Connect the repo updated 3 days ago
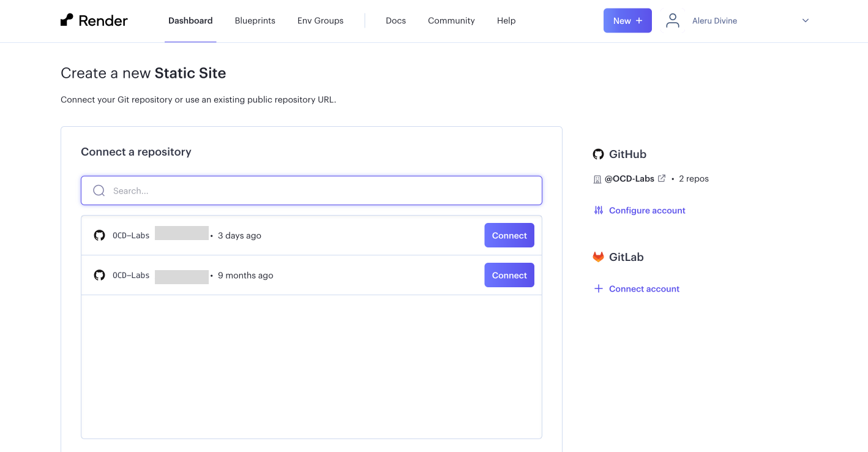The height and width of the screenshot is (452, 868). click(509, 235)
